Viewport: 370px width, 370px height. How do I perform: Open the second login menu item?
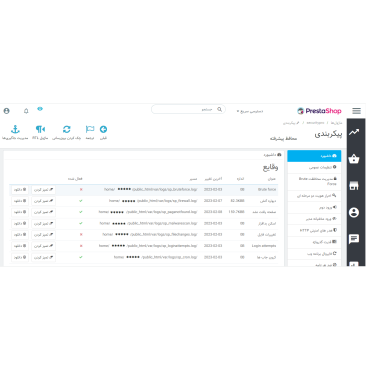(x=314, y=207)
